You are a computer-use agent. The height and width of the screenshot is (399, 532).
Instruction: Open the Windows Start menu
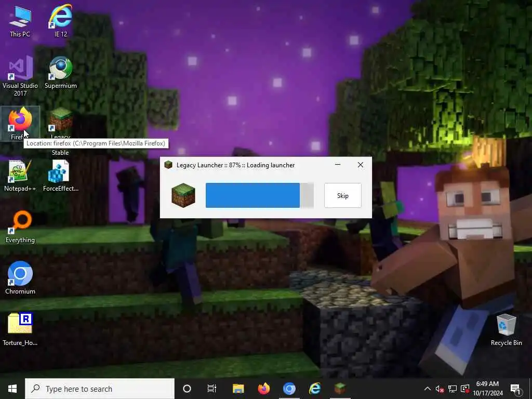[x=12, y=389]
